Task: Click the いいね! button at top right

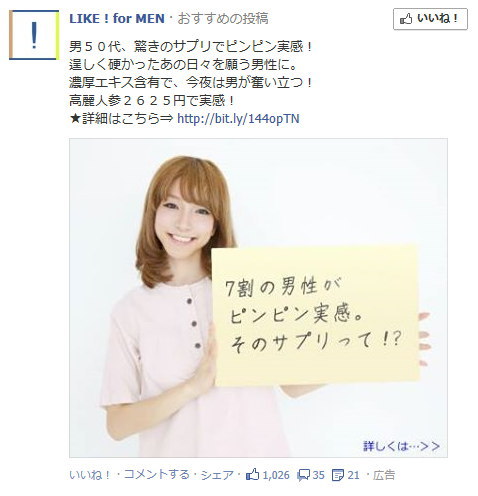Action: point(430,19)
